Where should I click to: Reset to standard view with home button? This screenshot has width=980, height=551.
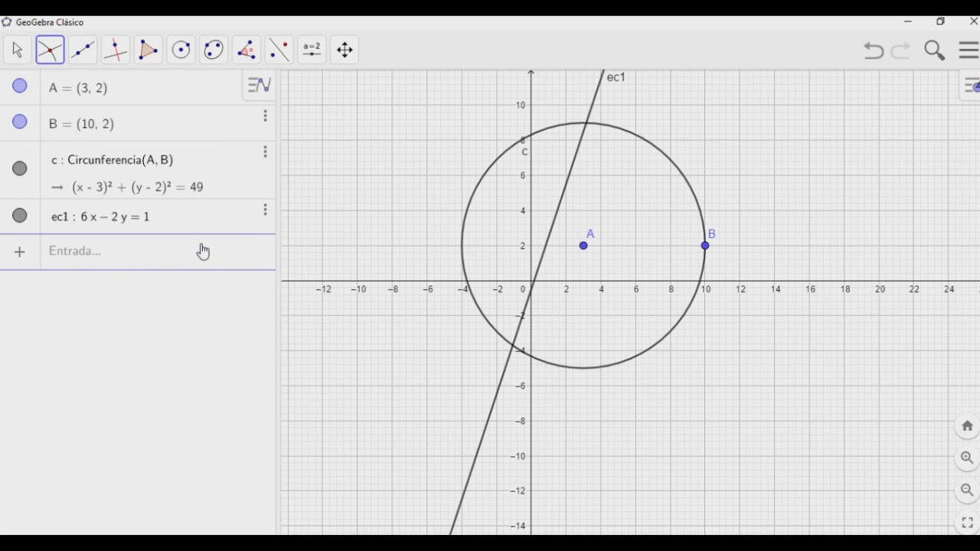(x=967, y=426)
